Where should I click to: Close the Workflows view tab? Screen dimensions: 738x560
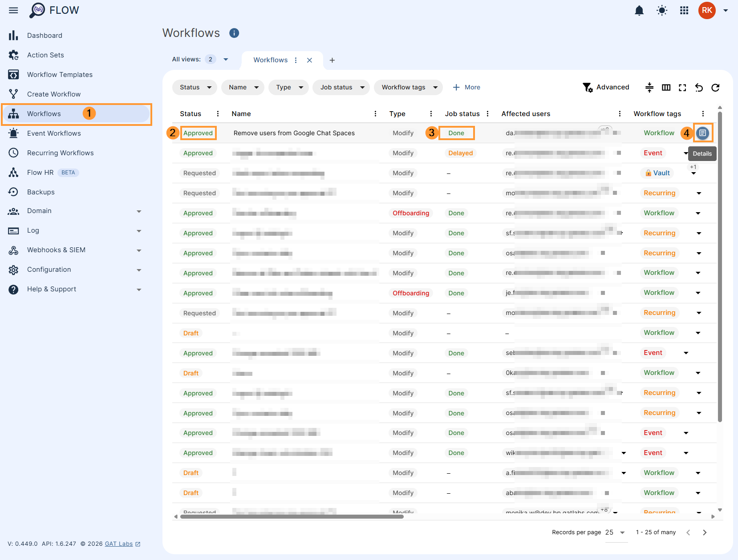pyautogui.click(x=309, y=60)
